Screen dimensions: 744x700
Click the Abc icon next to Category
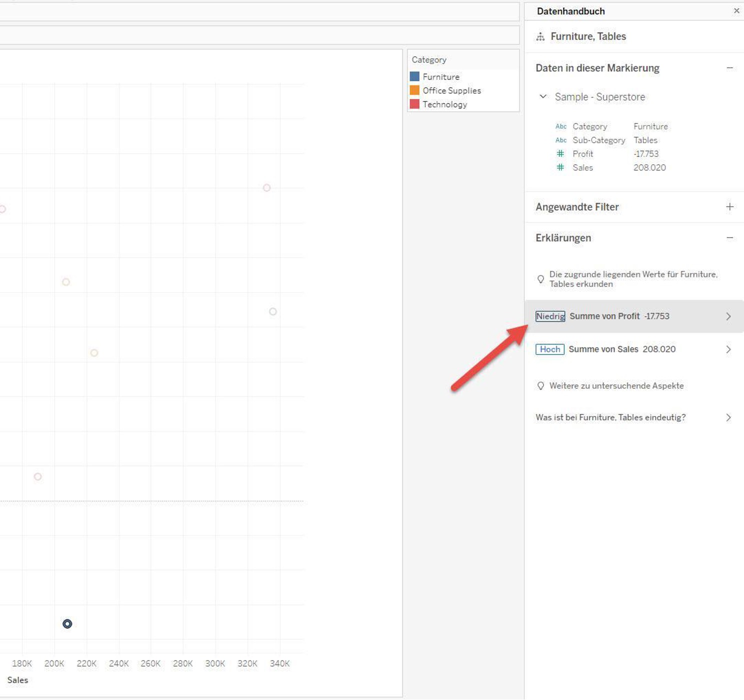[560, 126]
